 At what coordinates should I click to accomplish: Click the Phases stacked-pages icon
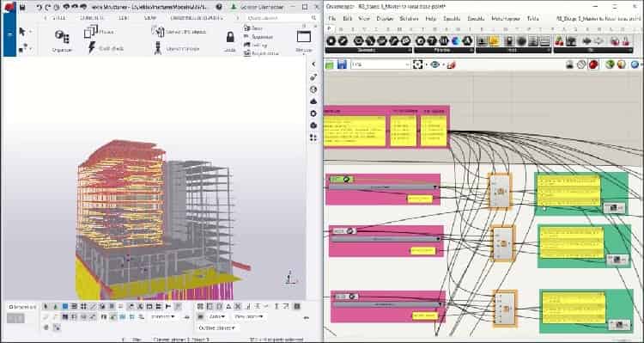91,32
